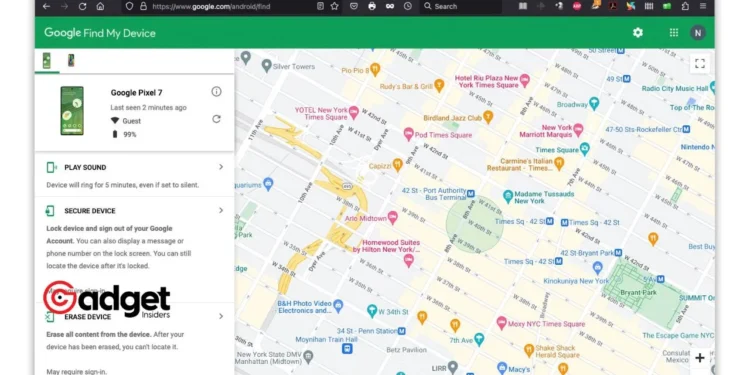Select the first device tab (Pixel 7)

coord(47,61)
